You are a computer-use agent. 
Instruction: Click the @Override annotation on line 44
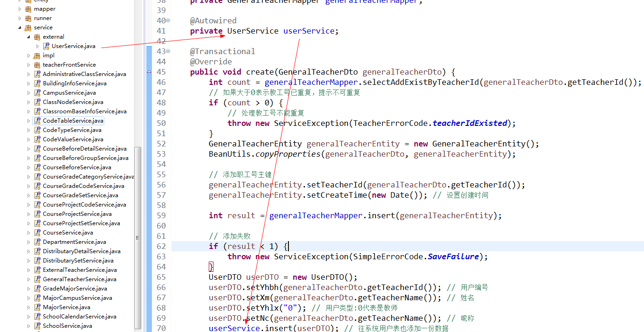click(x=211, y=62)
